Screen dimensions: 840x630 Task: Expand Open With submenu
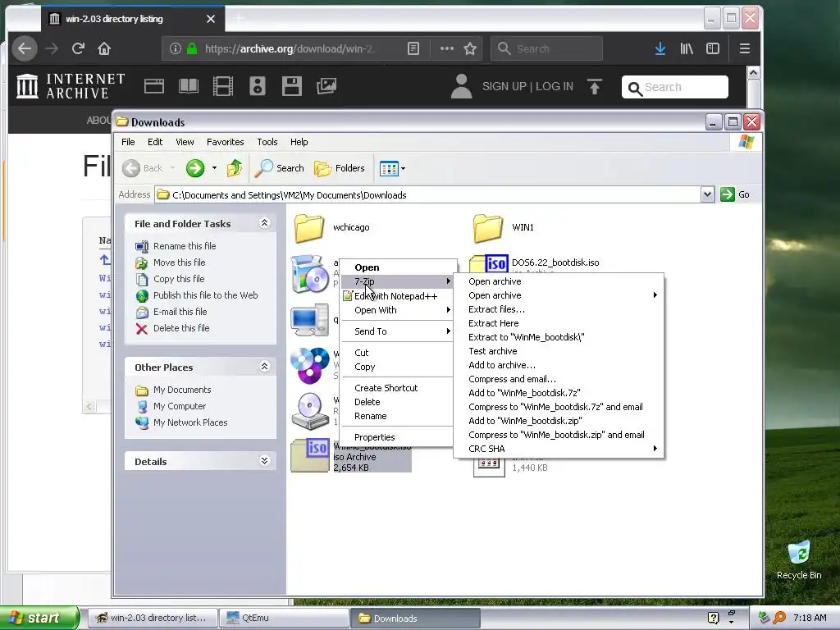[398, 309]
